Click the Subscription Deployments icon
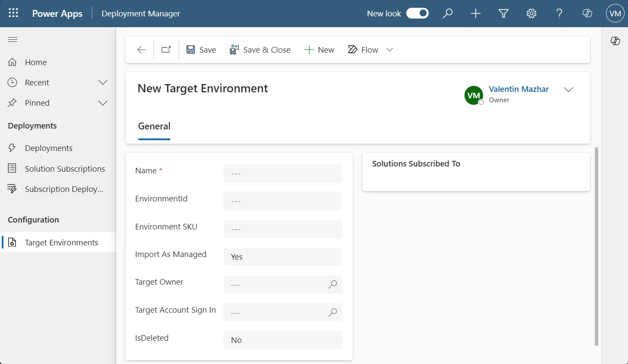Screen dimensions: 628x364 (x=12, y=189)
